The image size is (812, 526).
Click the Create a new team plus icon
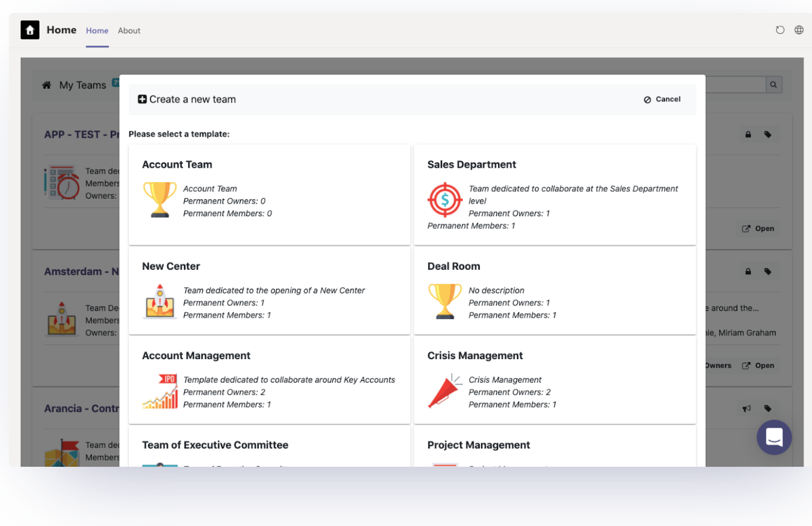coord(142,99)
